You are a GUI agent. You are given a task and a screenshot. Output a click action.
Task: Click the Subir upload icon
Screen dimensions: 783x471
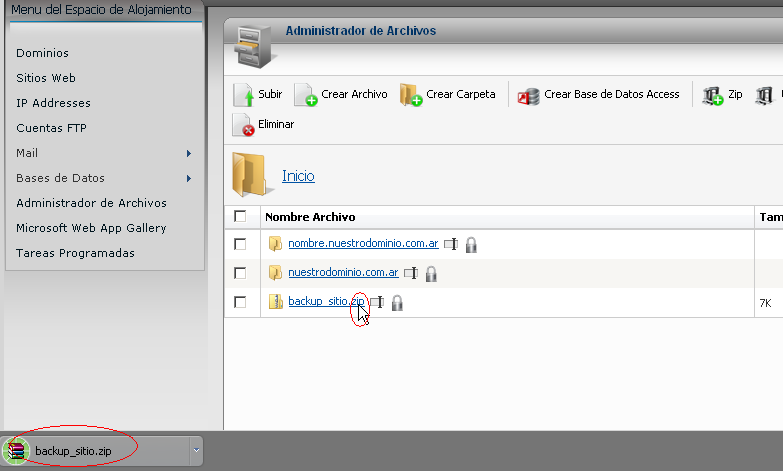point(243,95)
